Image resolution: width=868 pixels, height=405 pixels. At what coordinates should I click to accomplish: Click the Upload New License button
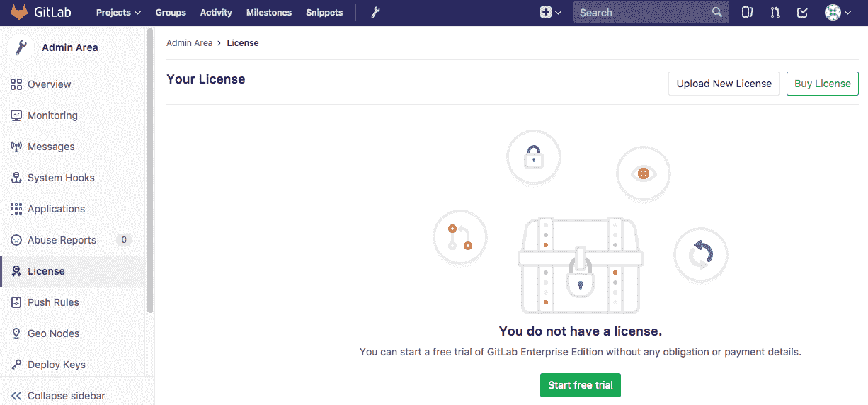[724, 84]
